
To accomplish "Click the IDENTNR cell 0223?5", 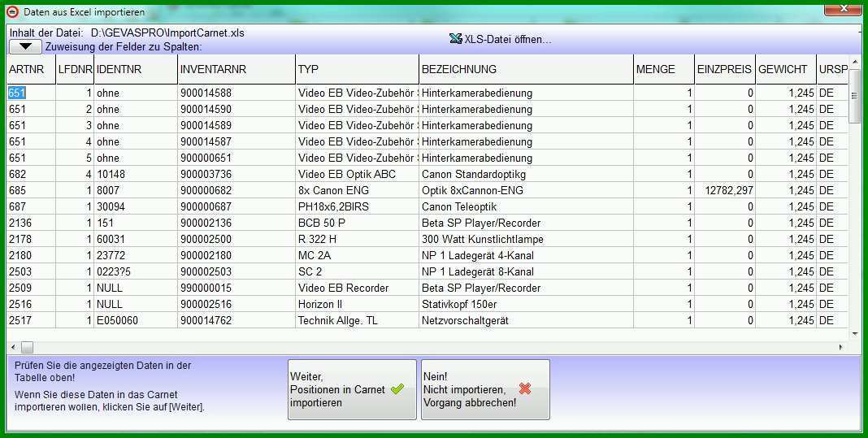I will pyautogui.click(x=137, y=271).
